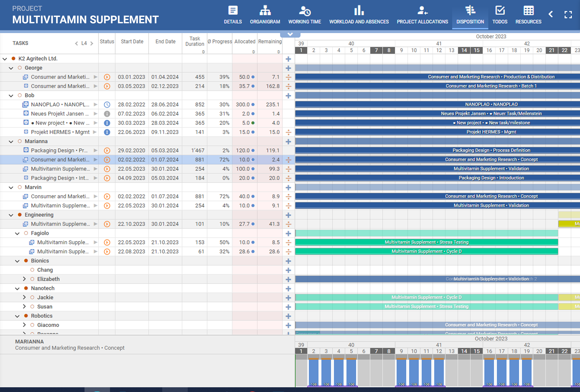This screenshot has width=580, height=392.
Task: Toggle fullscreen view icon
Action: (x=568, y=14)
